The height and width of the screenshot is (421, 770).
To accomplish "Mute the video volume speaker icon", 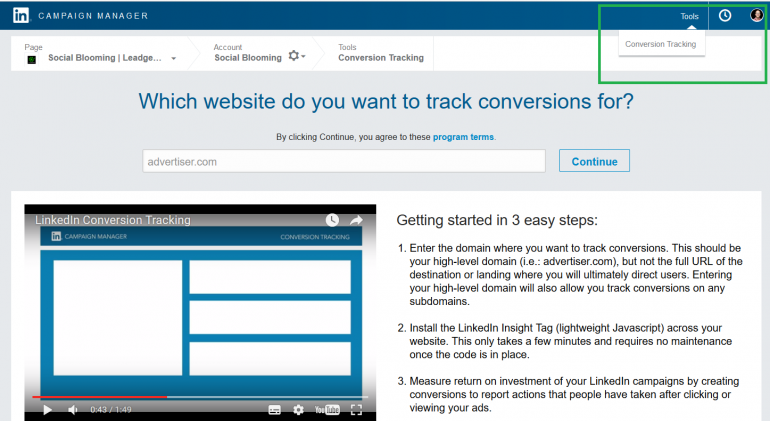I will (x=73, y=410).
